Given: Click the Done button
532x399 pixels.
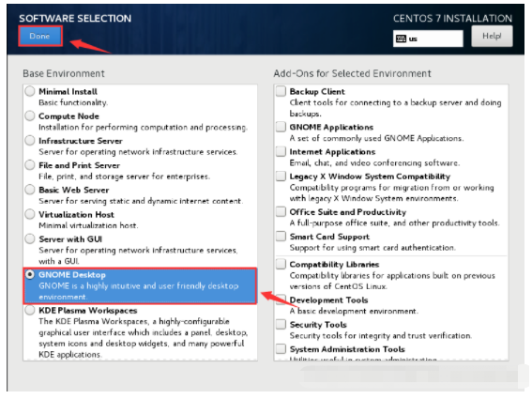Looking at the screenshot, I should point(40,36).
